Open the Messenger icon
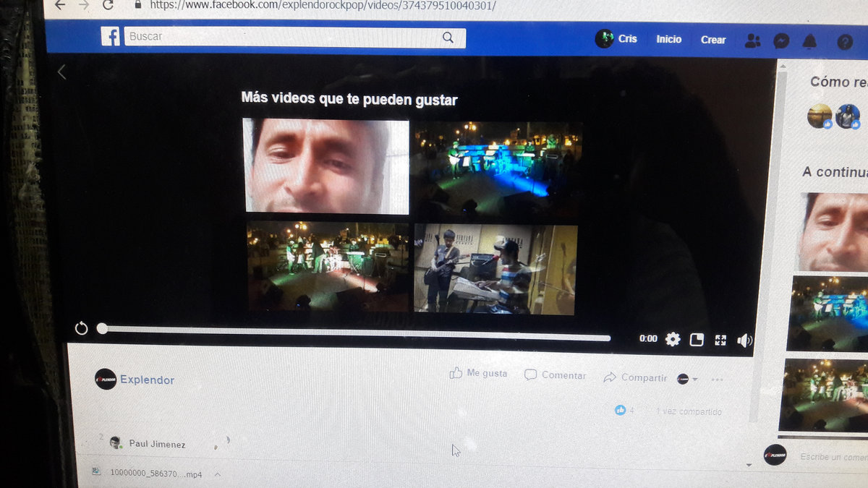The width and height of the screenshot is (868, 488). 781,41
